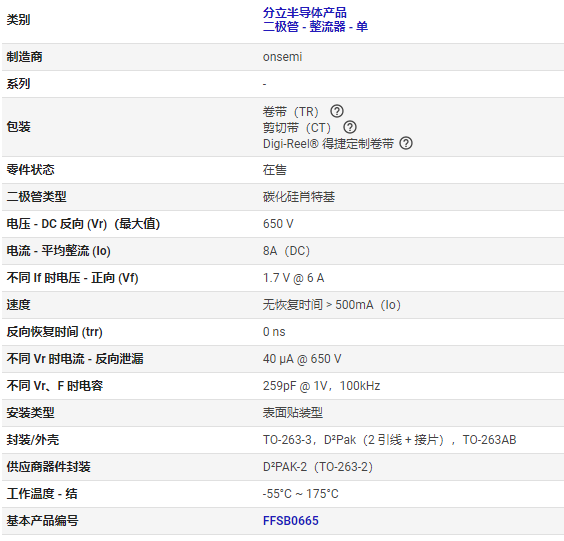The image size is (564, 541).
Task: Open the 分立半导体产品 category link
Action: pos(305,13)
